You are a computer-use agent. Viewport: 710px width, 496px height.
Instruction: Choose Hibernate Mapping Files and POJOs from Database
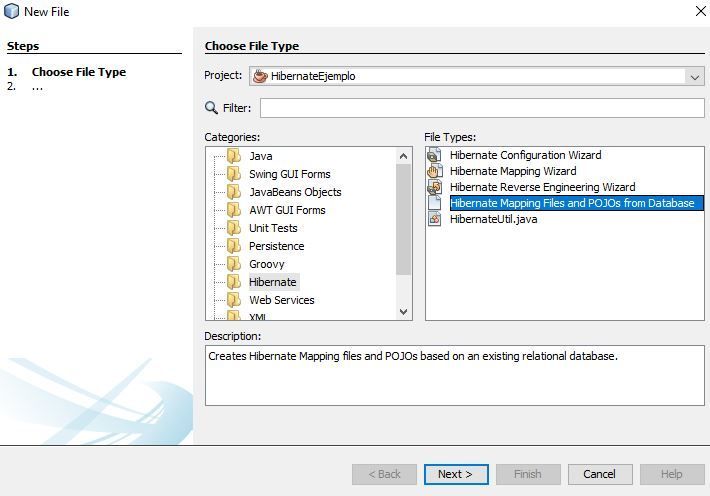576,203
